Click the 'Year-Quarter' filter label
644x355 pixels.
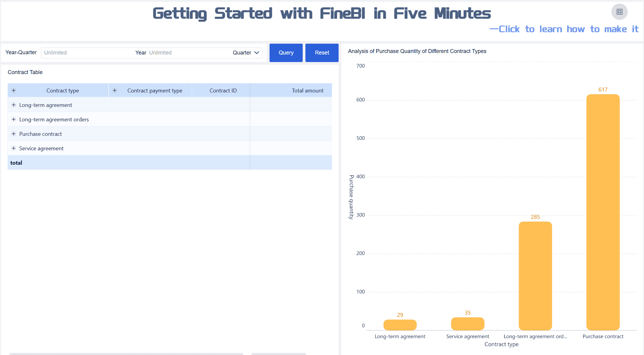(x=21, y=52)
